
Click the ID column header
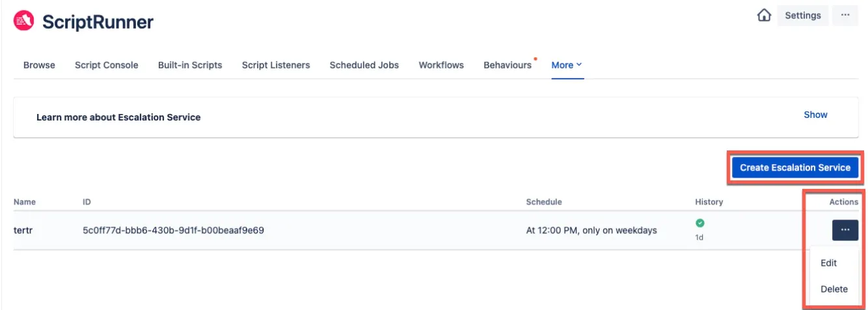pyautogui.click(x=87, y=202)
